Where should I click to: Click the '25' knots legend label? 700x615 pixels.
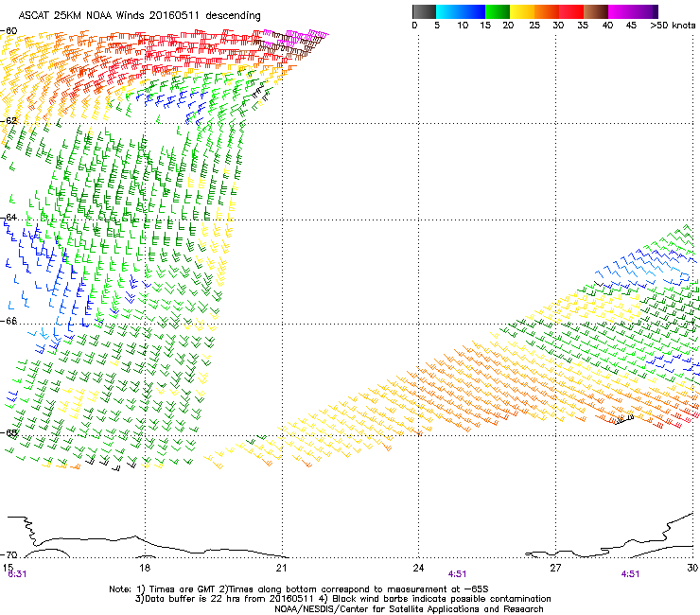[x=534, y=26]
